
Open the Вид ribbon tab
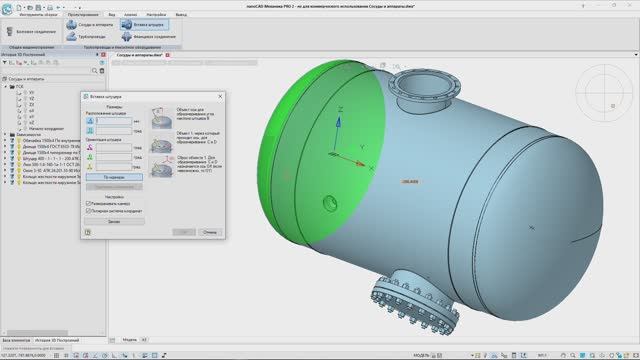111,15
